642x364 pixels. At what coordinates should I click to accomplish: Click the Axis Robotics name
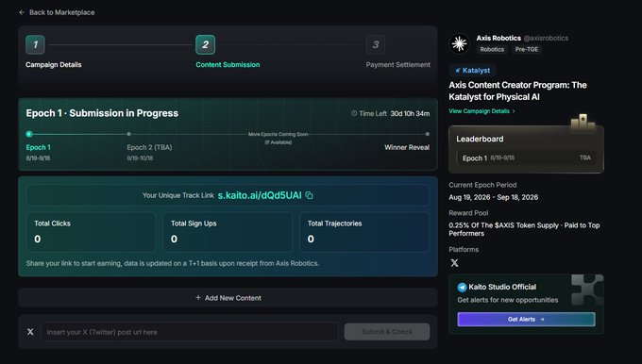(498, 38)
